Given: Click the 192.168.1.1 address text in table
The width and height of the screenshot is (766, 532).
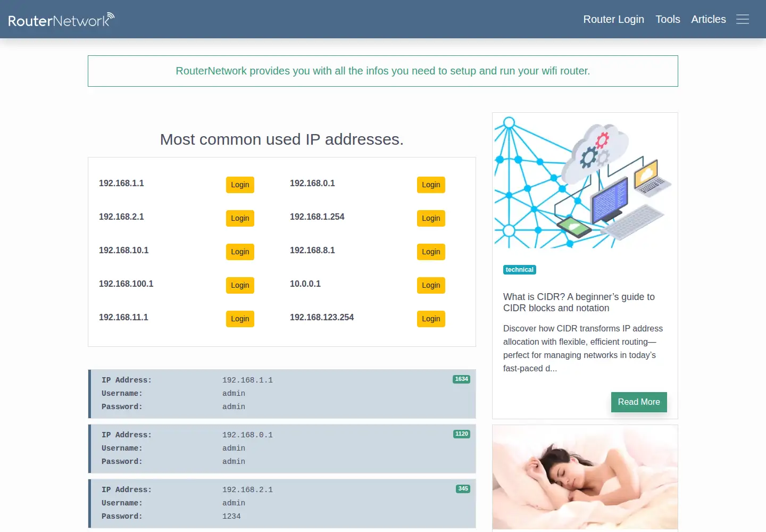Looking at the screenshot, I should [121, 183].
